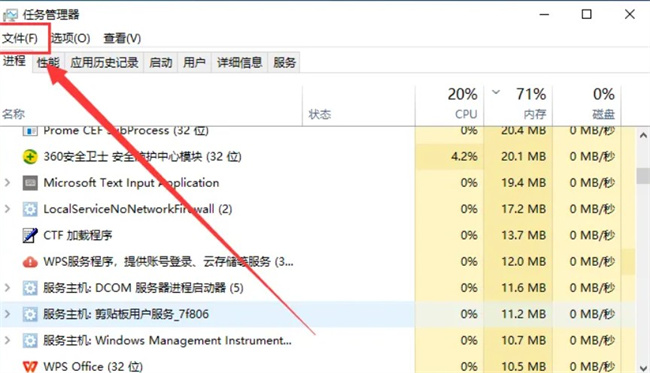Sort by the 内存 column header

coord(518,104)
